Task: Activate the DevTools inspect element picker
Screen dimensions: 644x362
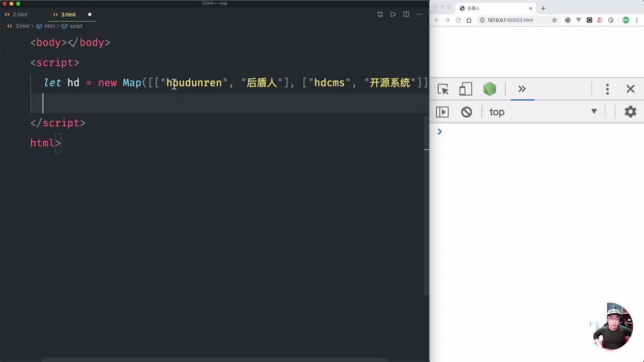Action: point(443,89)
